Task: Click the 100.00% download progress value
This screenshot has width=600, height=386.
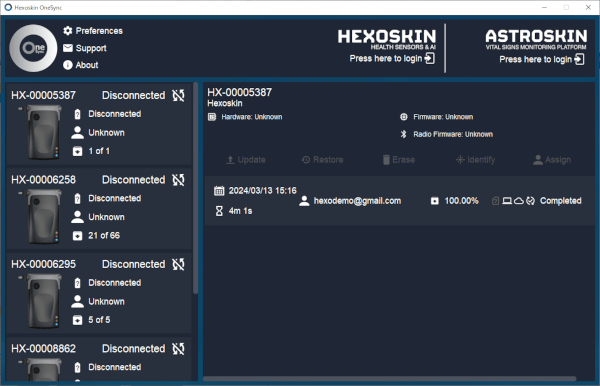Action: (x=461, y=201)
